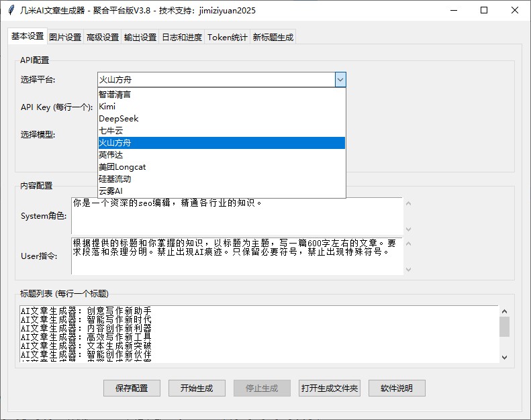The image size is (531, 420).
Task: Click title line 创意写作新助手
Action: pyautogui.click(x=86, y=311)
